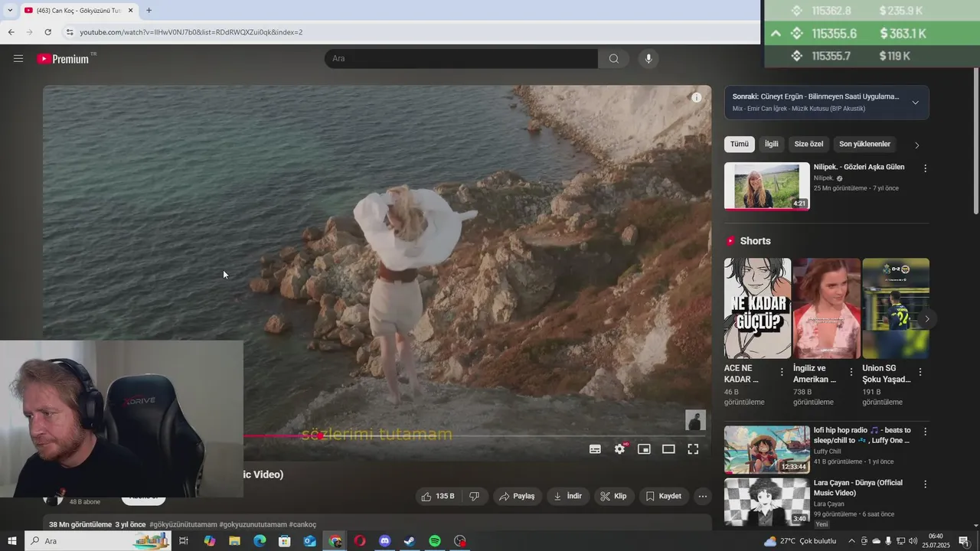980x551 pixels.
Task: Open options for Union SG short
Action: point(920,372)
